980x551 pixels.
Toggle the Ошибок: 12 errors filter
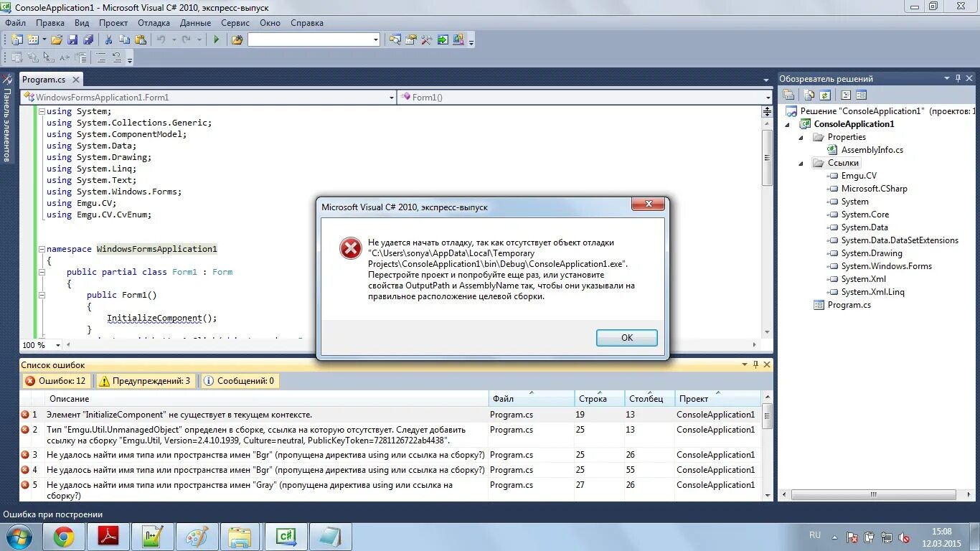tap(56, 381)
